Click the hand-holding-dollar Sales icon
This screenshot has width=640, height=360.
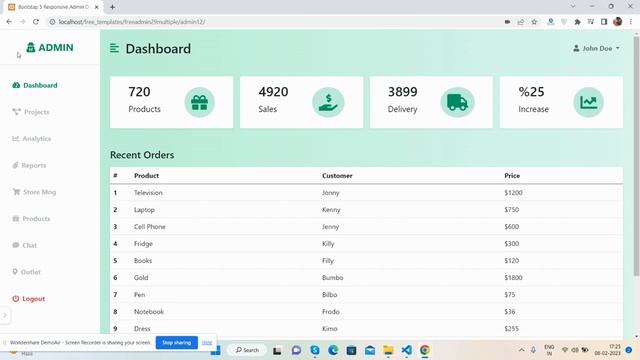pos(328,102)
